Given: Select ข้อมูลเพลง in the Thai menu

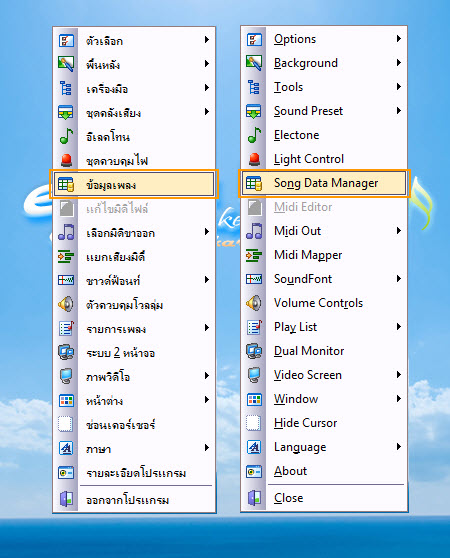Looking at the screenshot, I should 134,184.
